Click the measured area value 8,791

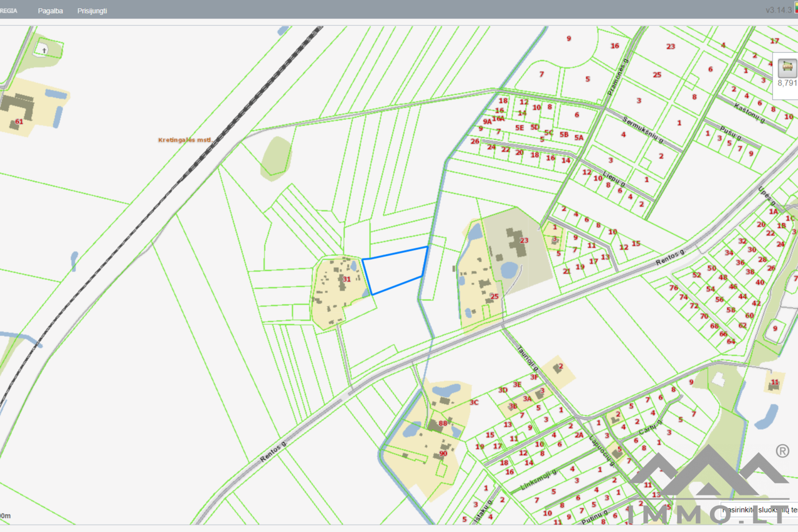coord(787,83)
